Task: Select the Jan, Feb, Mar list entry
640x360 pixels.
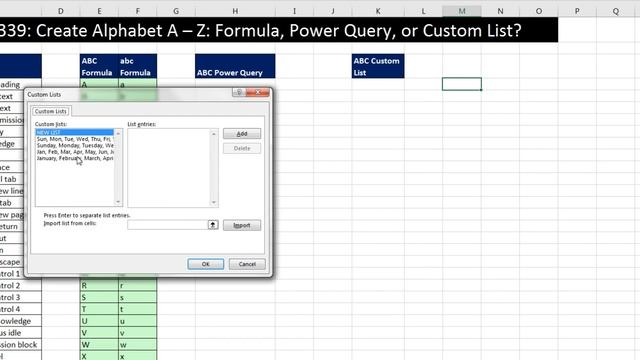Action: (x=75, y=152)
